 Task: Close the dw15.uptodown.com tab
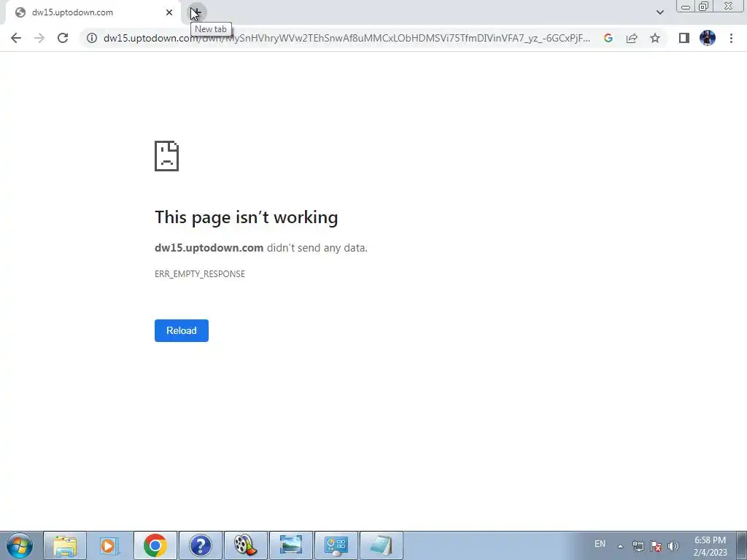tap(169, 12)
